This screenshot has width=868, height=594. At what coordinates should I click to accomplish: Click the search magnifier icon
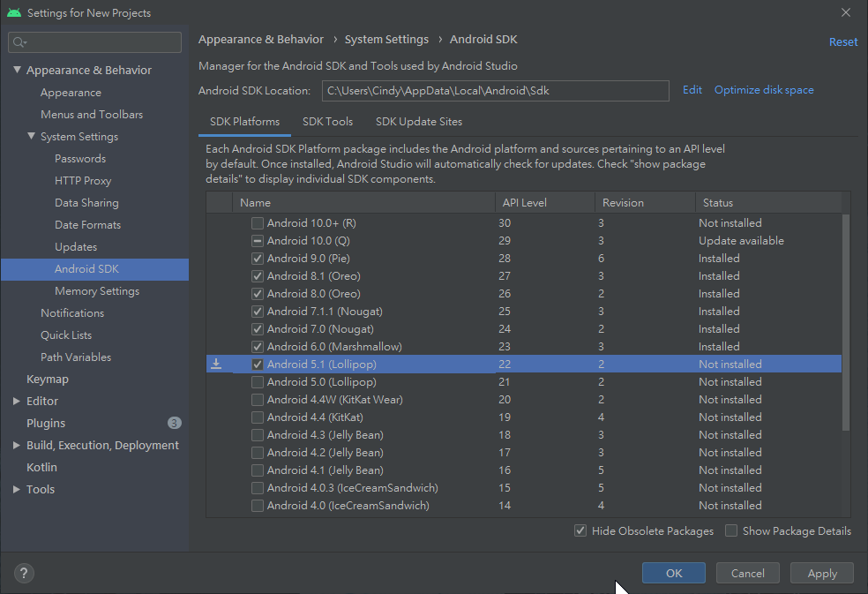pos(19,42)
